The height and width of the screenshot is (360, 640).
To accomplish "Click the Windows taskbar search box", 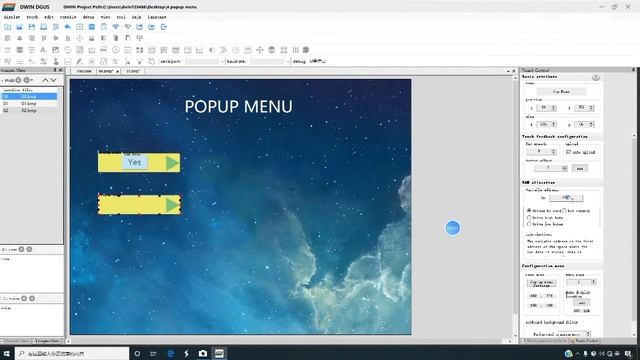I will click(x=72, y=353).
